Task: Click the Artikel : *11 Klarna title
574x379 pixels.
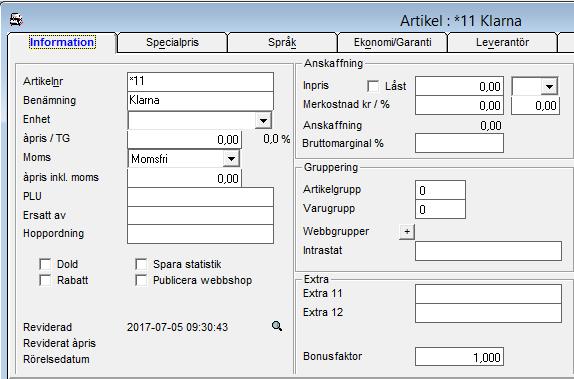Action: coord(461,21)
